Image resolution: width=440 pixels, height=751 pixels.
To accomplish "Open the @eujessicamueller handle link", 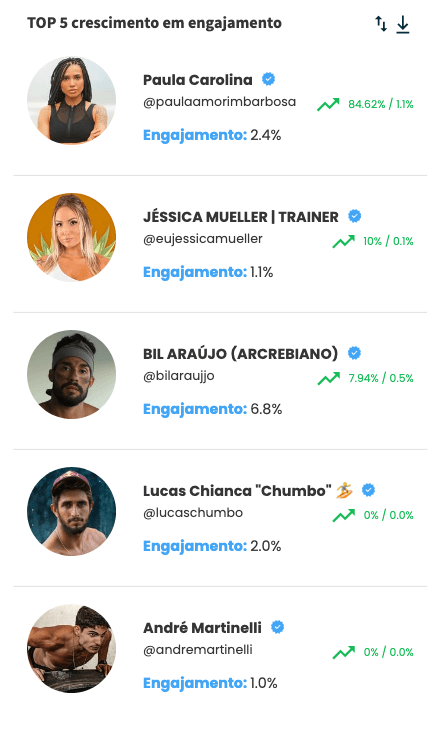I will point(203,239).
